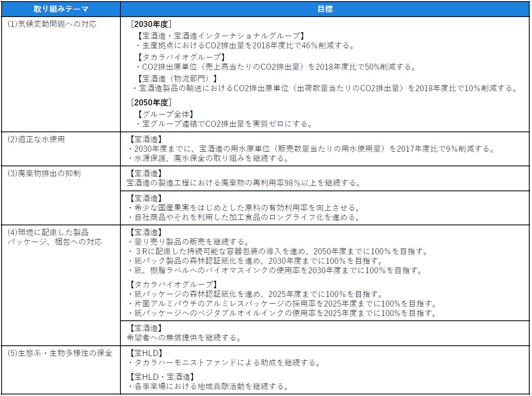
Task: Select the (3)廃棄物排出の抑制 theme cell
Action: click(61, 195)
